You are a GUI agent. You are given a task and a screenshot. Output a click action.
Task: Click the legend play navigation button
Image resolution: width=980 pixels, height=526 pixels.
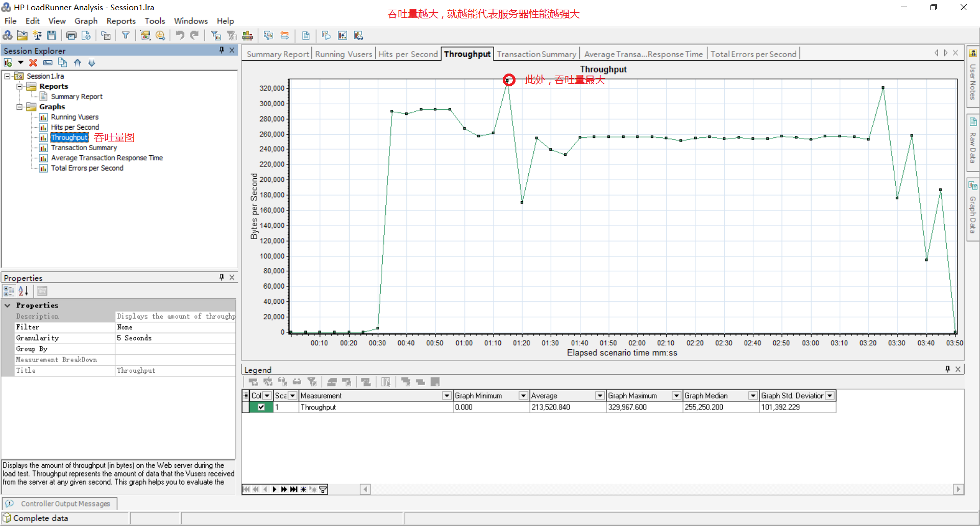(x=275, y=489)
